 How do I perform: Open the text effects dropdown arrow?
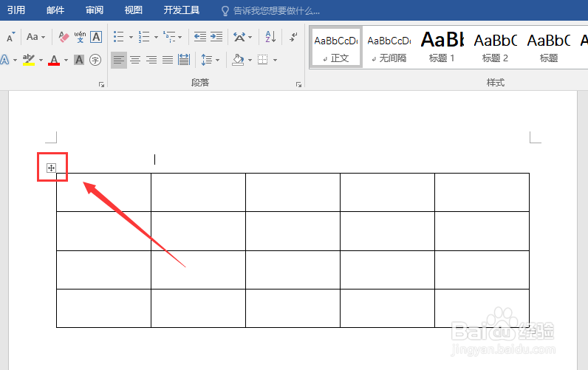pyautogui.click(x=15, y=60)
